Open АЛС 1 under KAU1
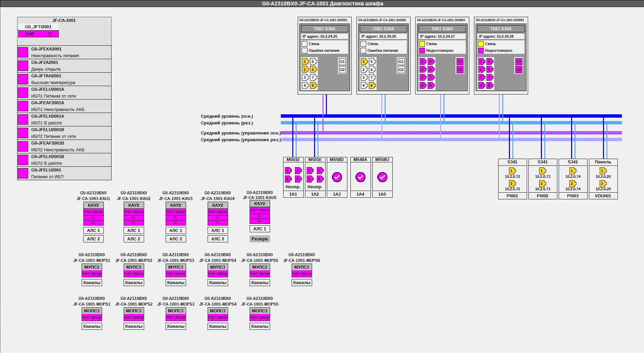 pos(93,231)
